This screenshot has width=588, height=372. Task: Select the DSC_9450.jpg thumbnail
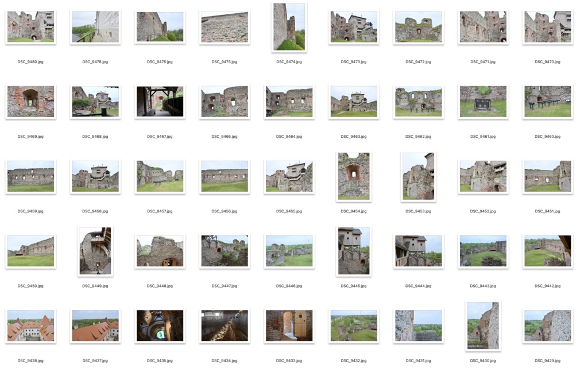(x=31, y=251)
